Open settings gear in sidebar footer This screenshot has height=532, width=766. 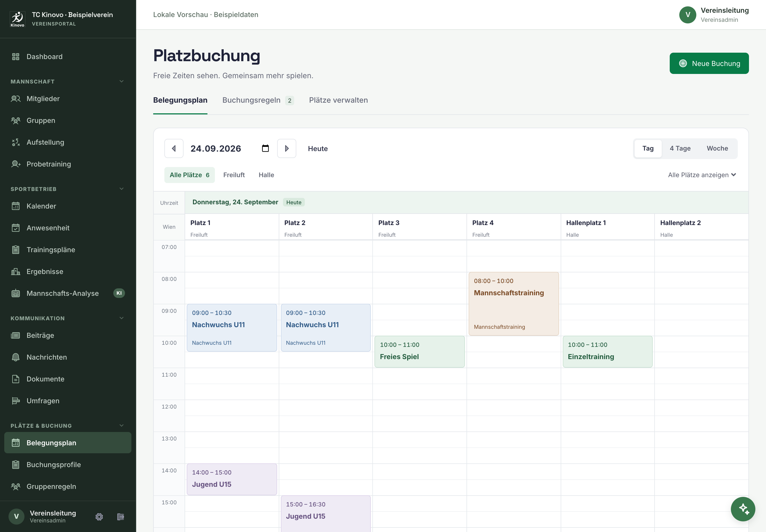pyautogui.click(x=99, y=517)
